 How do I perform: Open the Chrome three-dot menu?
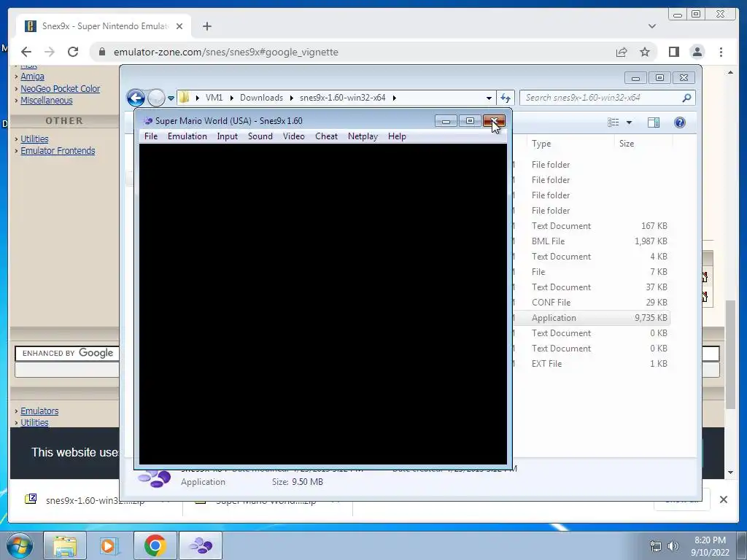point(721,52)
